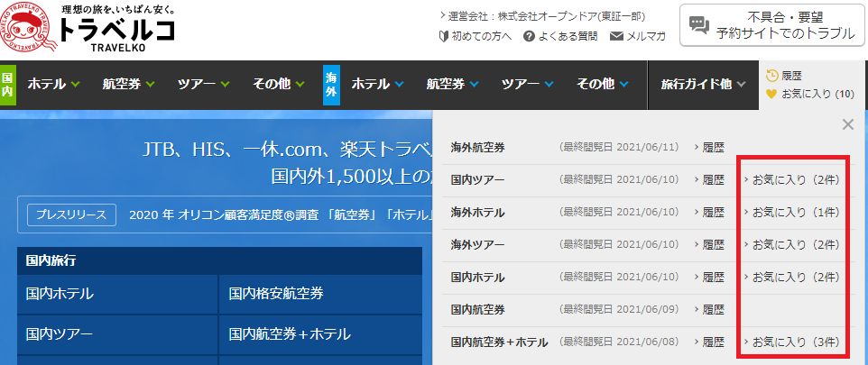Close the history panel with X
This screenshot has width=868, height=365.
pyautogui.click(x=847, y=124)
